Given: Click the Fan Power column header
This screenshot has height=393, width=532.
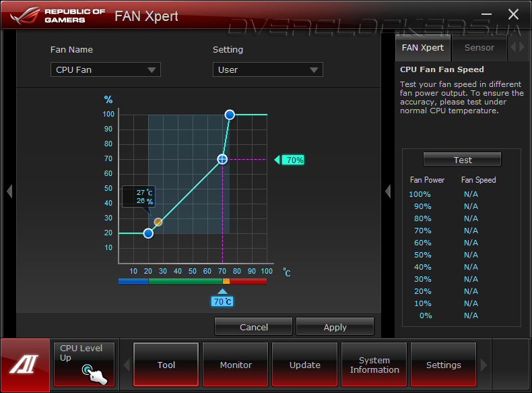Looking at the screenshot, I should tap(427, 180).
